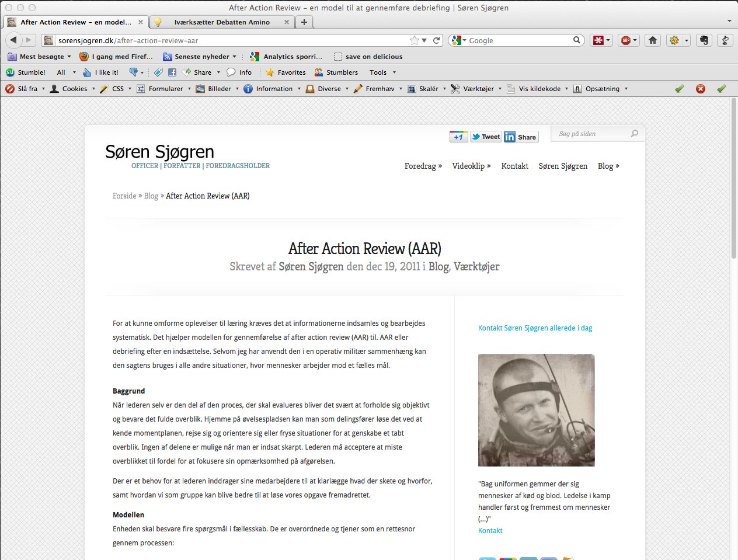738x560 pixels.
Task: Bookmark page with the star icon
Action: 415,40
